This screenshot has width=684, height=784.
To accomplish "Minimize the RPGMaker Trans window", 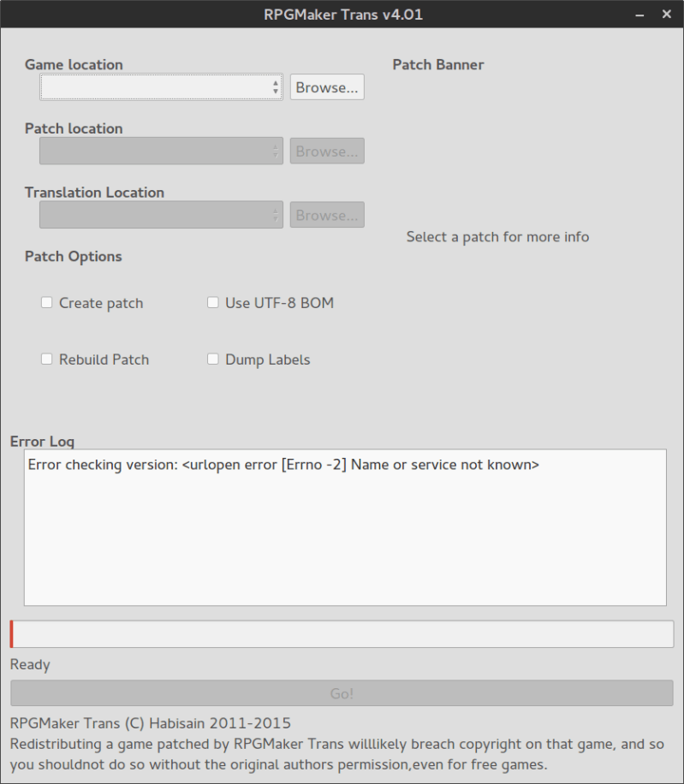I will pos(639,15).
